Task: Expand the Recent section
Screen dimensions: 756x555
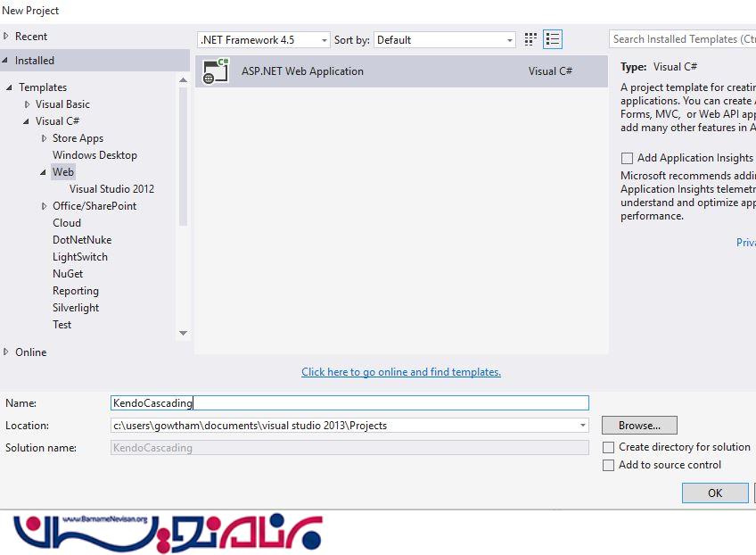Action: 5,37
